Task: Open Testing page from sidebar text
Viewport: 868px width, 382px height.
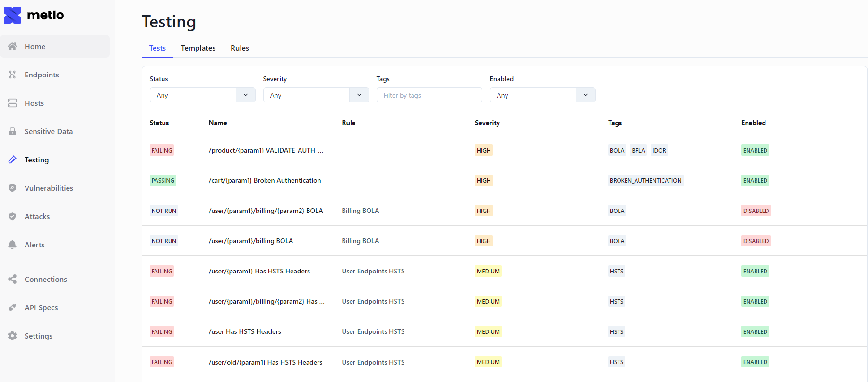Action: pyautogui.click(x=36, y=160)
